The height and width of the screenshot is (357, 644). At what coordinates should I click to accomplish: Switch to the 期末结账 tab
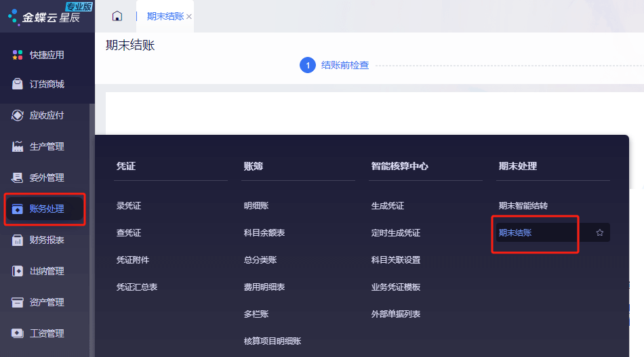[165, 16]
